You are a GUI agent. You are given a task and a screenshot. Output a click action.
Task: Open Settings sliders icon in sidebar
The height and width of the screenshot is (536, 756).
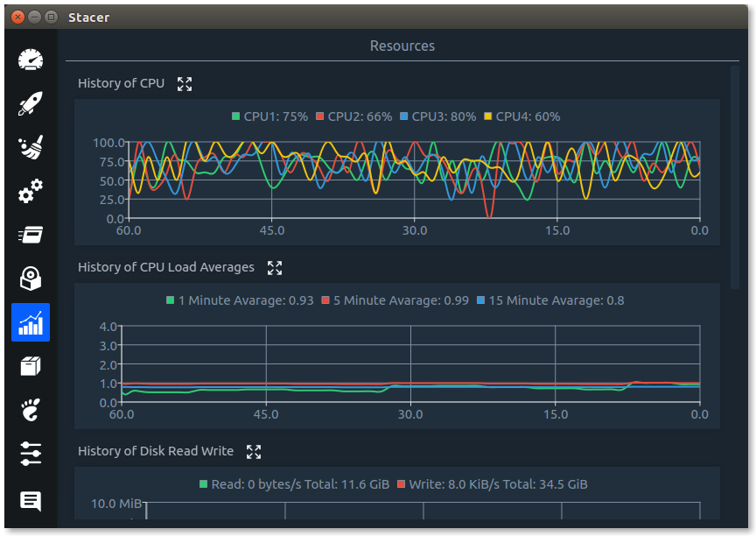[31, 454]
